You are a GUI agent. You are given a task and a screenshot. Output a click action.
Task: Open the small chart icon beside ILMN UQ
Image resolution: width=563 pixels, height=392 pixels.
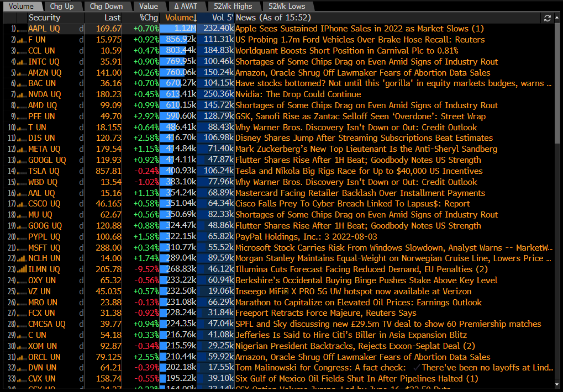click(x=22, y=269)
